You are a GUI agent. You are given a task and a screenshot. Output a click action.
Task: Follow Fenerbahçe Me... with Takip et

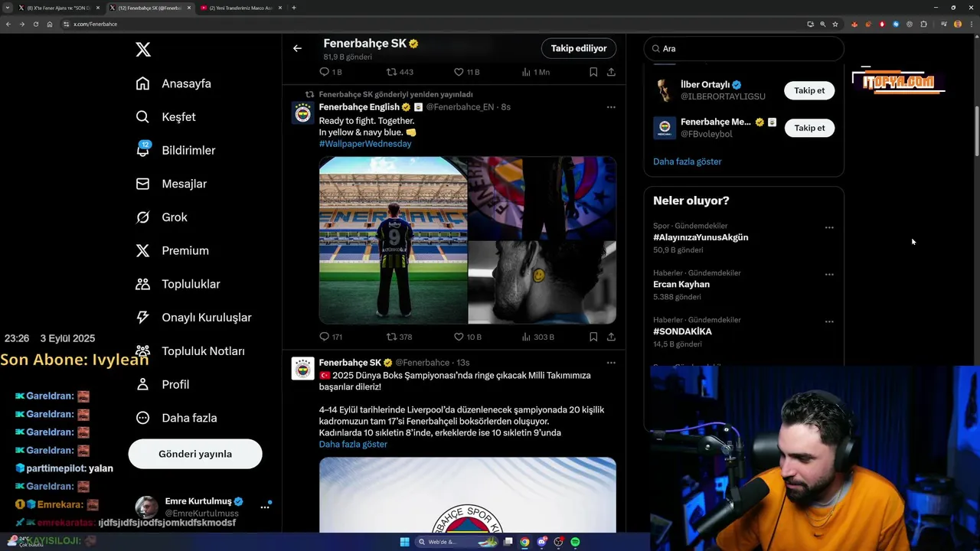coord(809,128)
